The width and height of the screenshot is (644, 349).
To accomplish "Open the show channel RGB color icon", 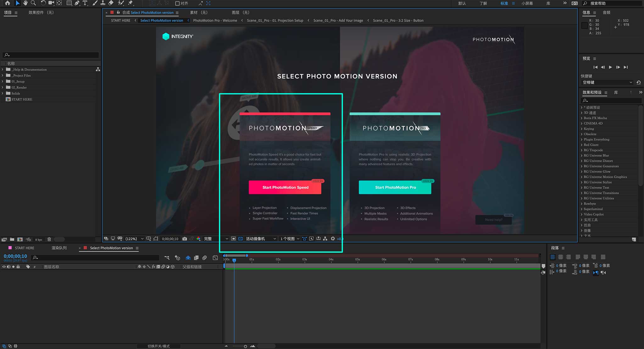I will pos(199,239).
